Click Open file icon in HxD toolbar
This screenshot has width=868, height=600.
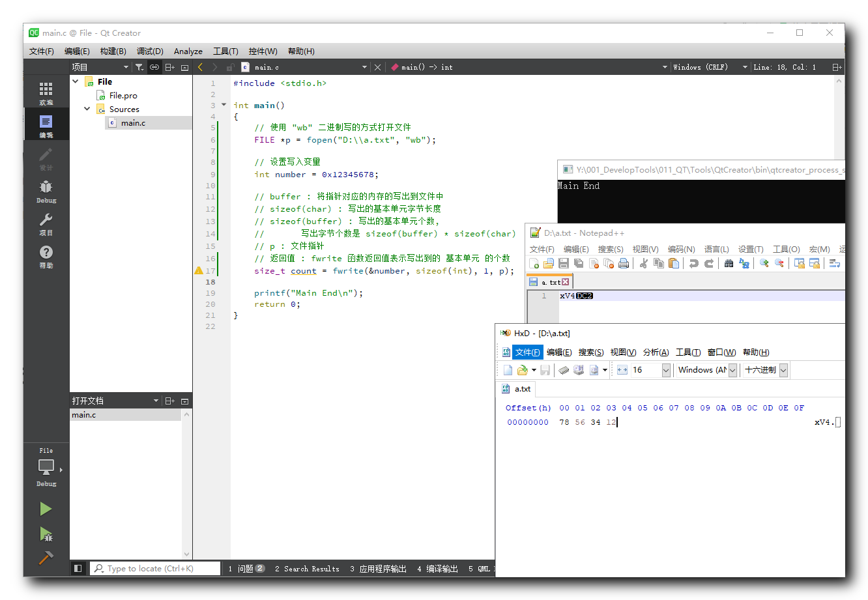(522, 370)
